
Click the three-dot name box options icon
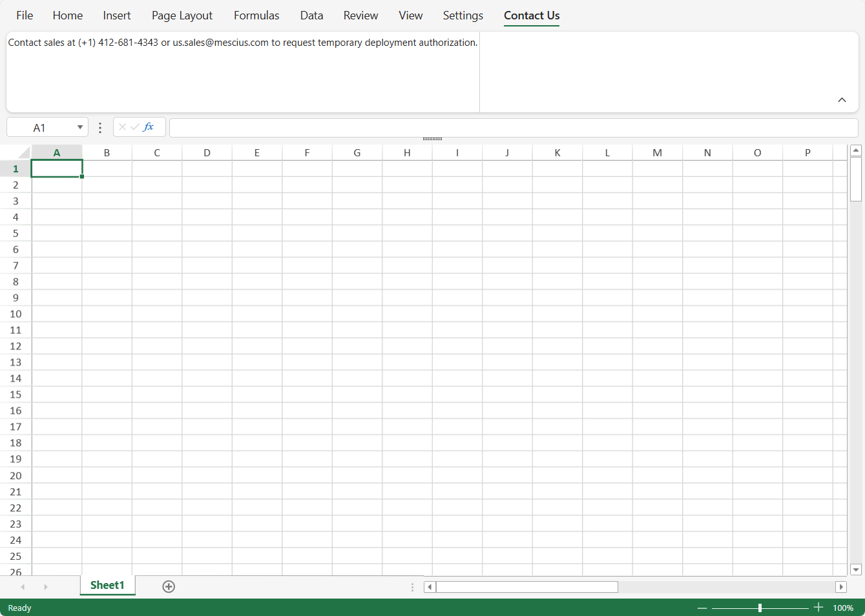click(x=100, y=128)
